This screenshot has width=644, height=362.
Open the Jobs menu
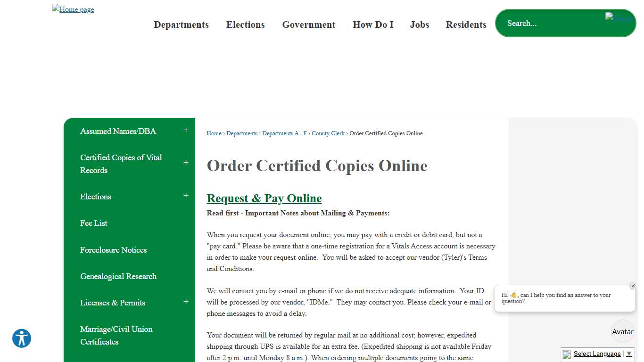(420, 25)
